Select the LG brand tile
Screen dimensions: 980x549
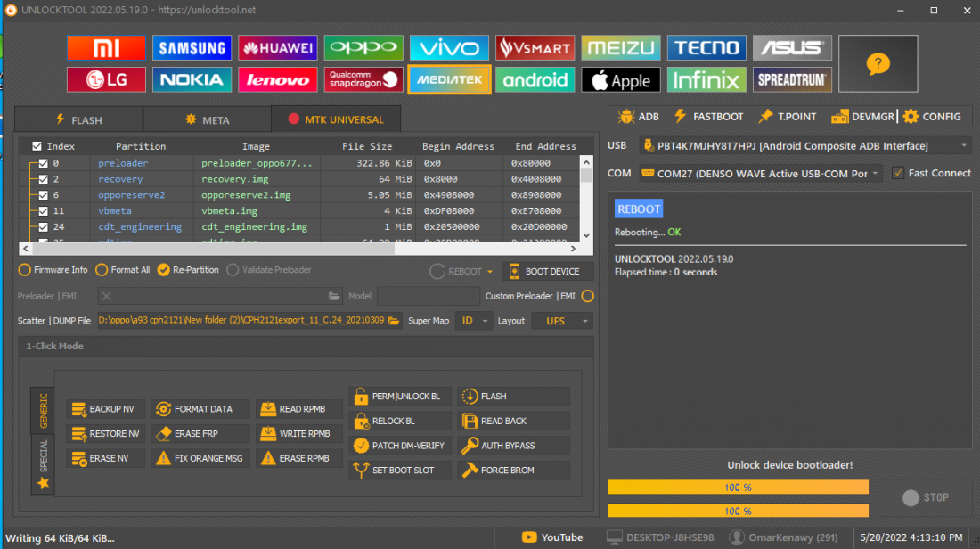click(x=106, y=79)
